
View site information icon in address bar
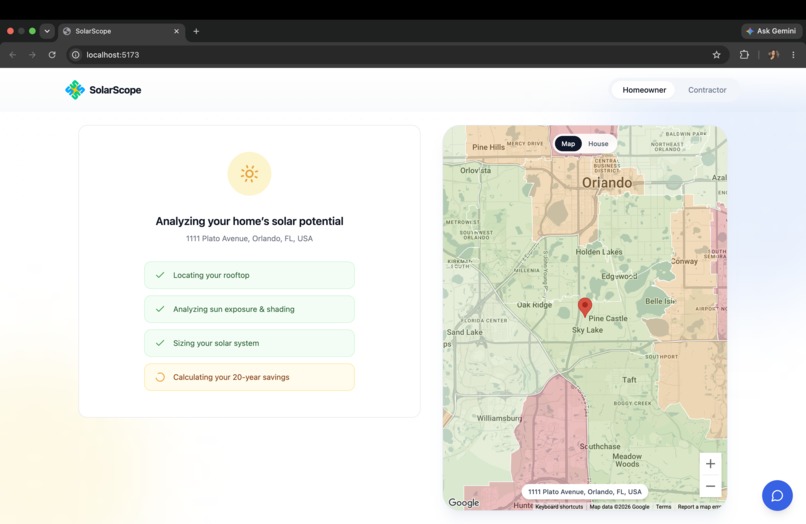pos(76,55)
